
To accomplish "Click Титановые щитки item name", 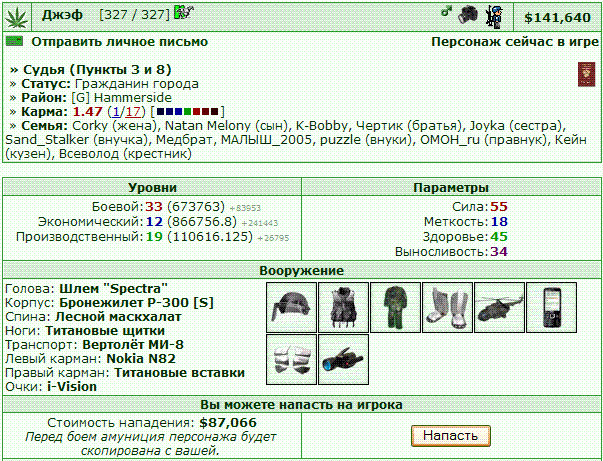I will click(105, 331).
